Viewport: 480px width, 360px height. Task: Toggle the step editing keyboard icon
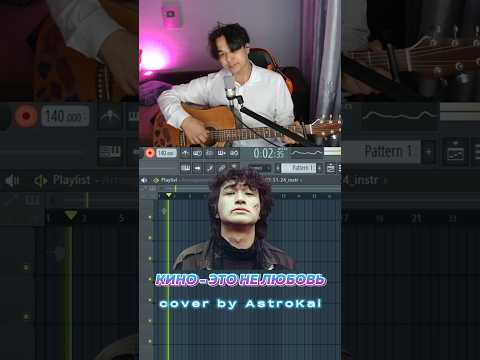pos(222,153)
